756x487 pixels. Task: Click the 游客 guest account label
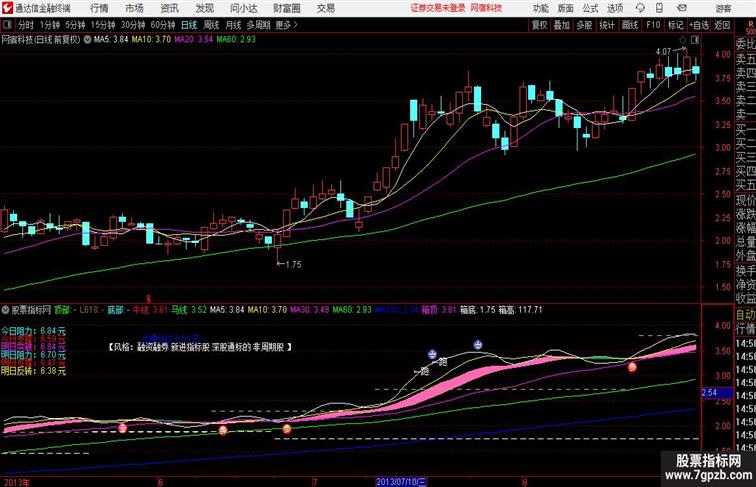tap(723, 8)
